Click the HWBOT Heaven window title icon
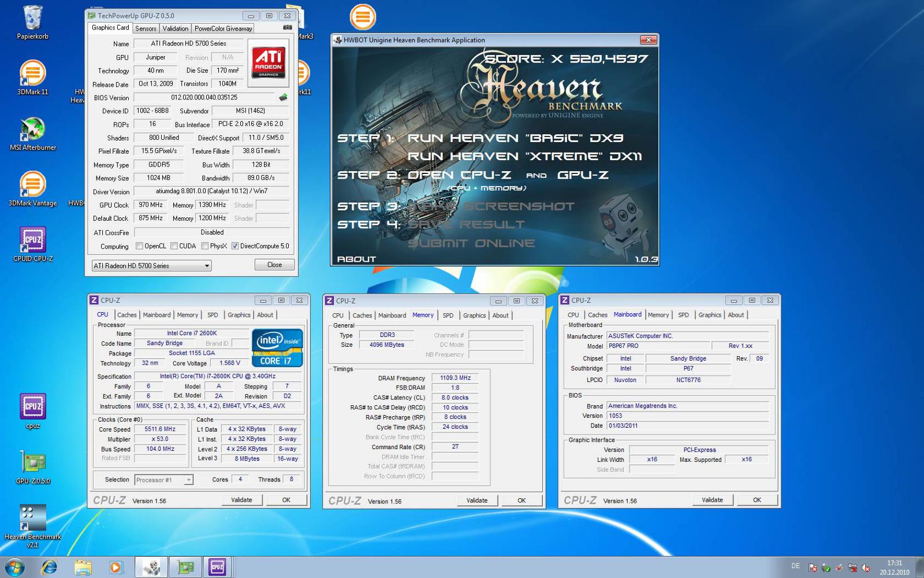Image resolution: width=924 pixels, height=578 pixels. point(337,40)
